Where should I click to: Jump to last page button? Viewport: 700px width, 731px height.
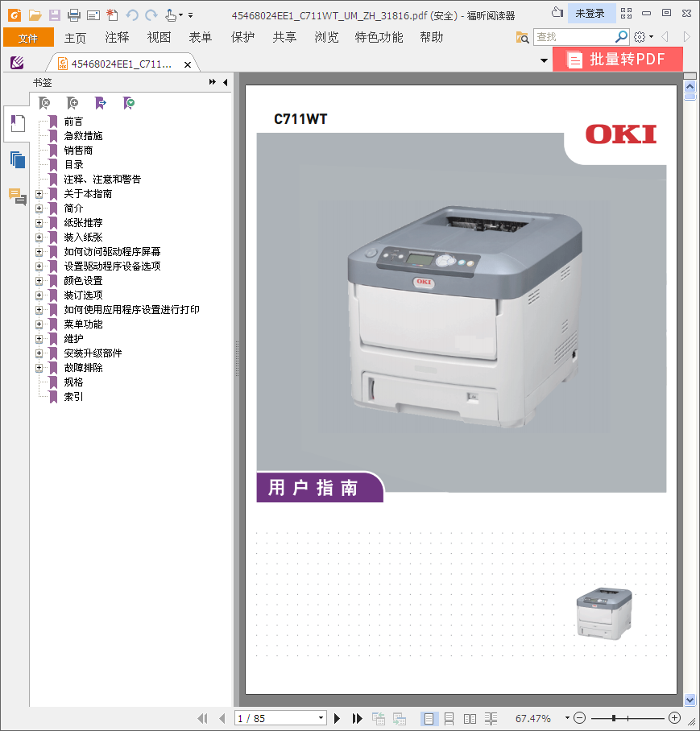(357, 718)
